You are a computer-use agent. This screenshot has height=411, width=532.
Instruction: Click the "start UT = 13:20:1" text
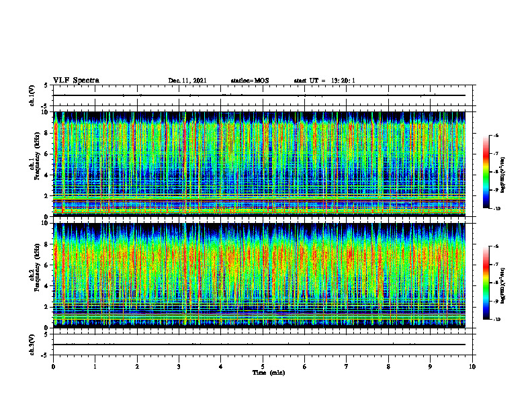(324, 81)
